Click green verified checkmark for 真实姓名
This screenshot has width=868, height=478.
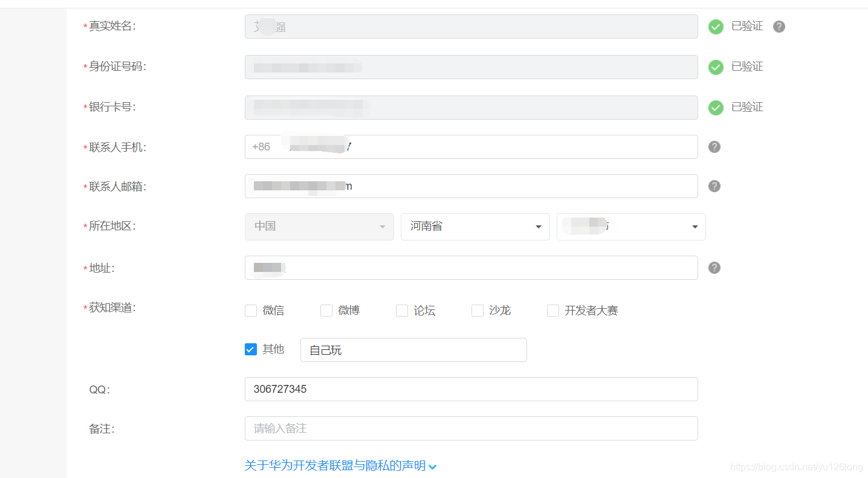(x=716, y=27)
